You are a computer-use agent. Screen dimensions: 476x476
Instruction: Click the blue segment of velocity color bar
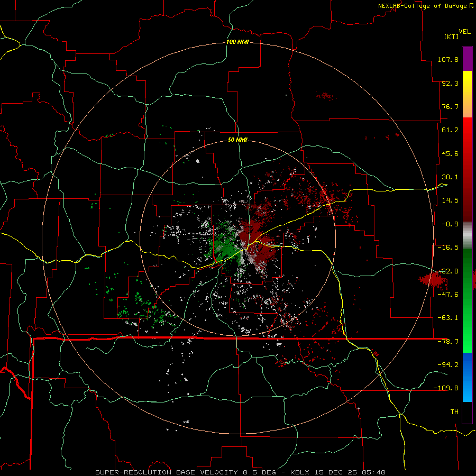pyautogui.click(x=467, y=377)
